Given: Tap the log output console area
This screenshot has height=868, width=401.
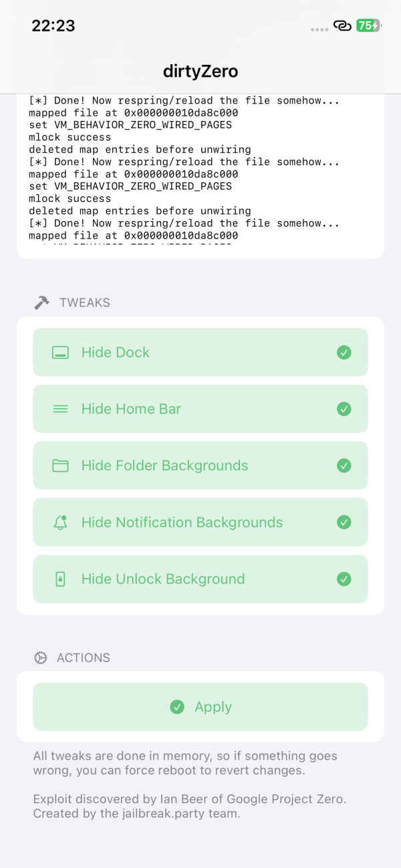Looking at the screenshot, I should pos(200,174).
